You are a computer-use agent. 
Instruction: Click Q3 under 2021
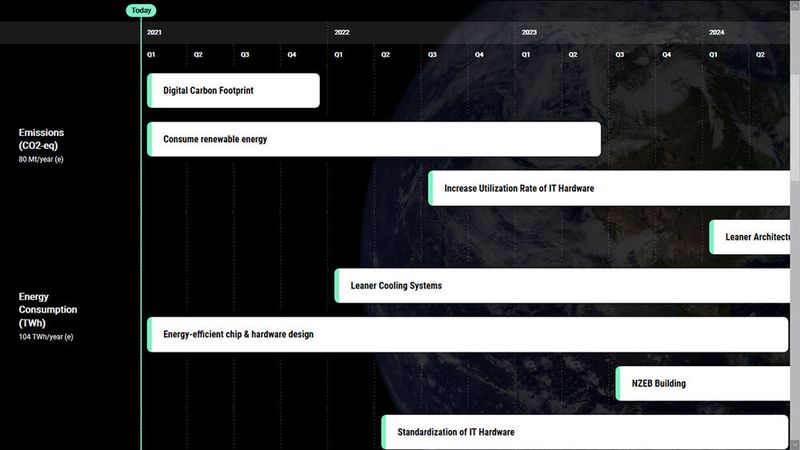tap(245, 55)
